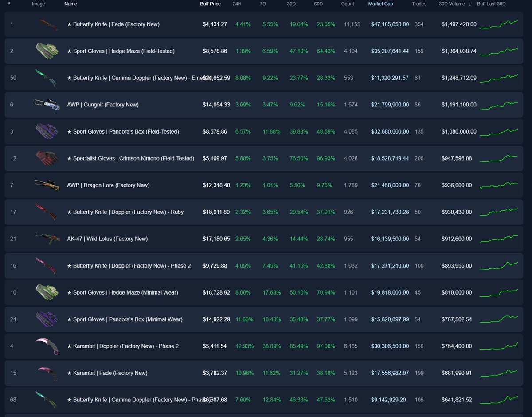Select the $9,142,929.20 market cap value
This screenshot has height=417, width=532.
coord(388,400)
